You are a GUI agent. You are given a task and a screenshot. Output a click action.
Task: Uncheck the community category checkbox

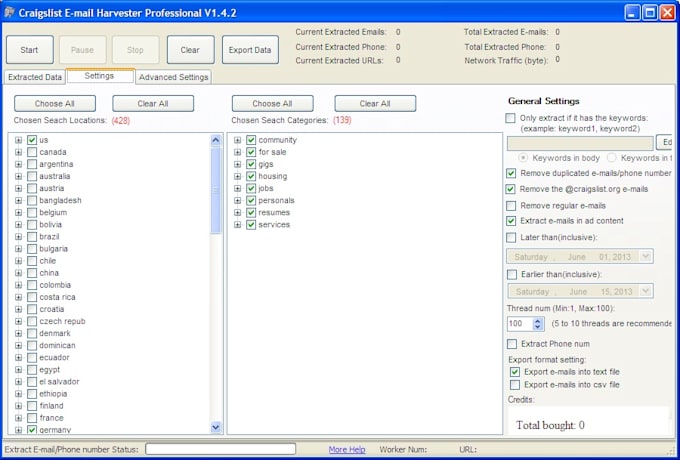point(251,140)
